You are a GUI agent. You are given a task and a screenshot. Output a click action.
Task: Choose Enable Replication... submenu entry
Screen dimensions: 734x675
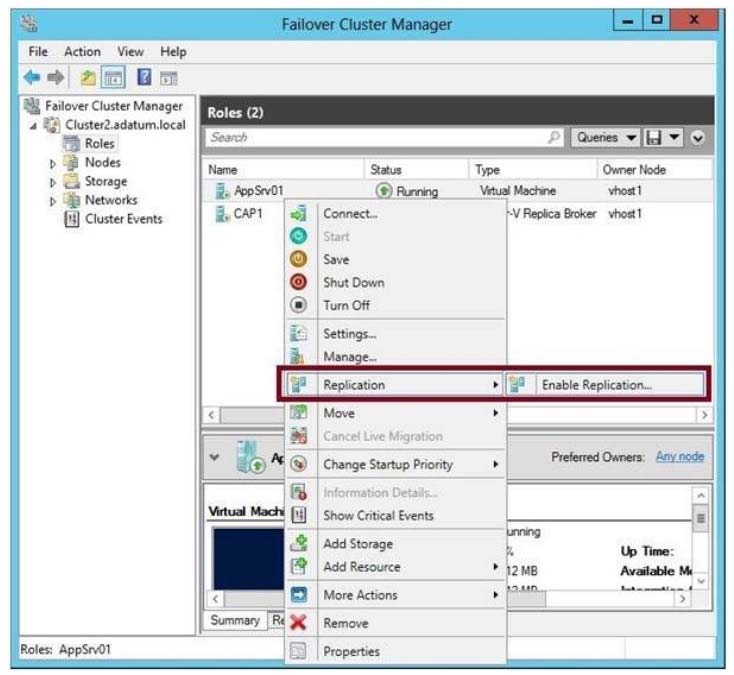604,384
